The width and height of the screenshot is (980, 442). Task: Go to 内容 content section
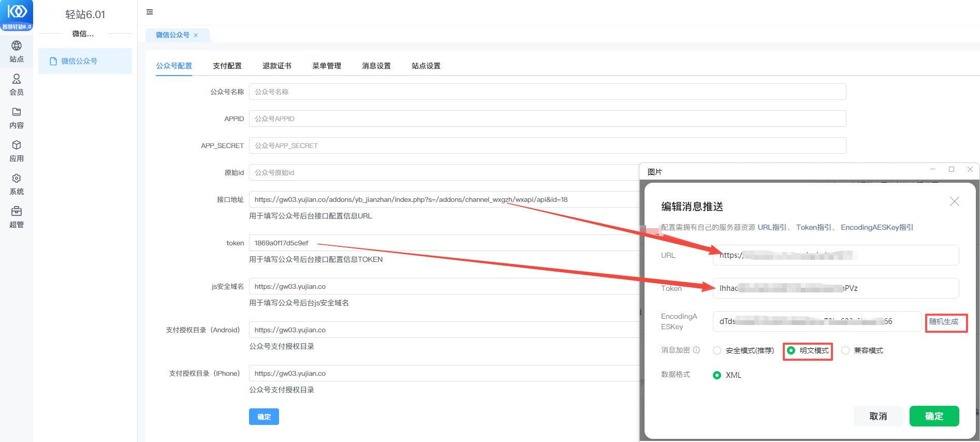point(17,118)
